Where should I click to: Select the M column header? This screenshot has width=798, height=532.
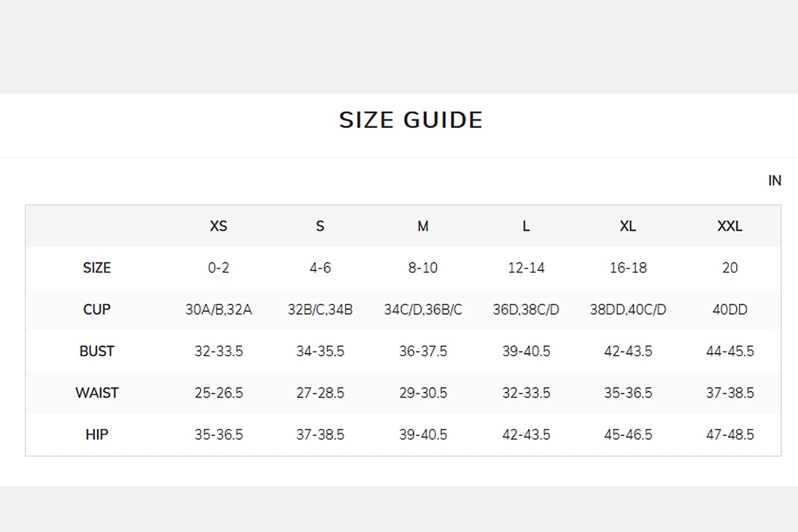(423, 226)
